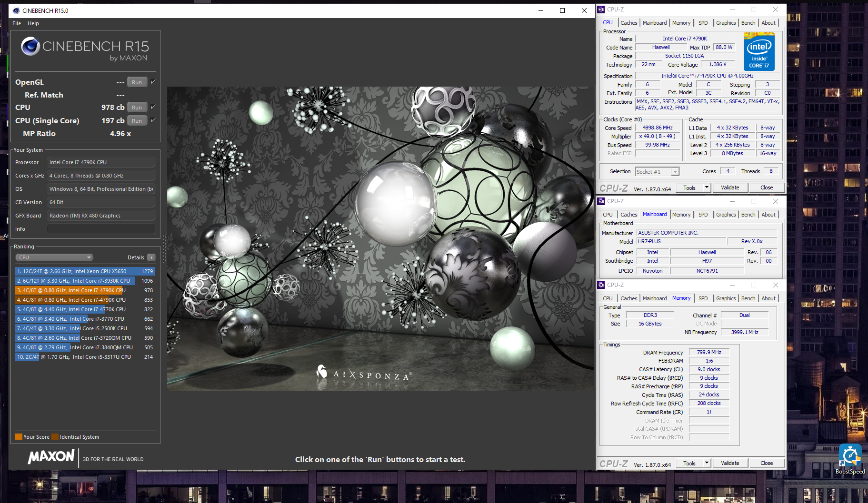Click the Cores x GHz field in Your System

101,176
